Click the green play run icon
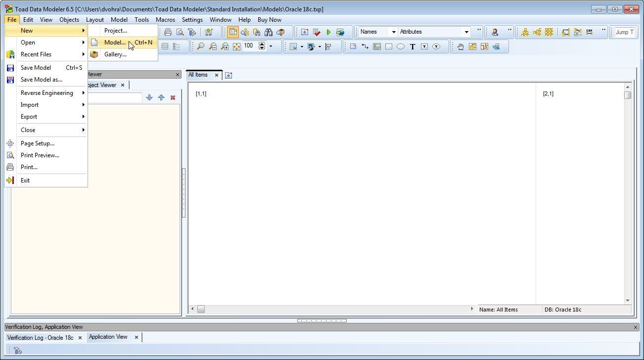This screenshot has height=360, width=644. pyautogui.click(x=328, y=32)
